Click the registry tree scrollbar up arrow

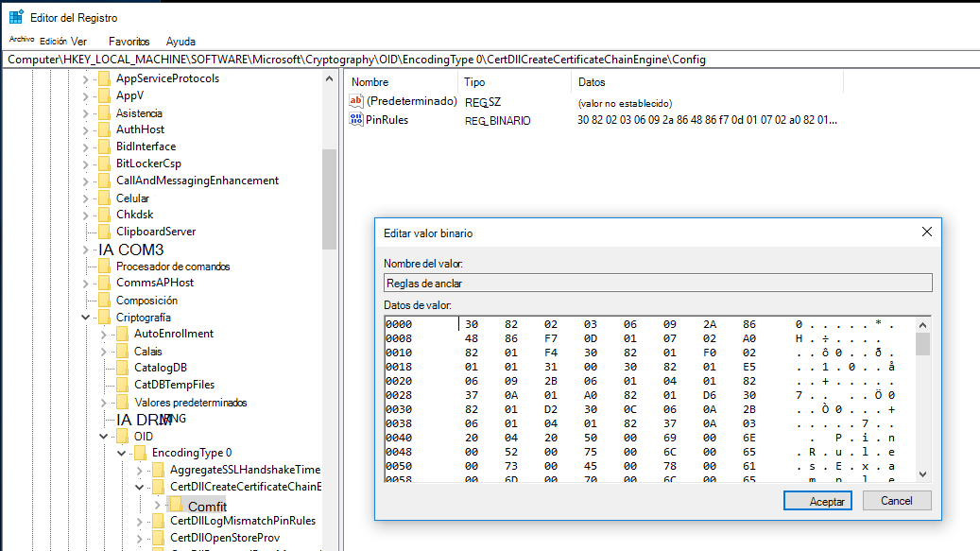pyautogui.click(x=330, y=78)
